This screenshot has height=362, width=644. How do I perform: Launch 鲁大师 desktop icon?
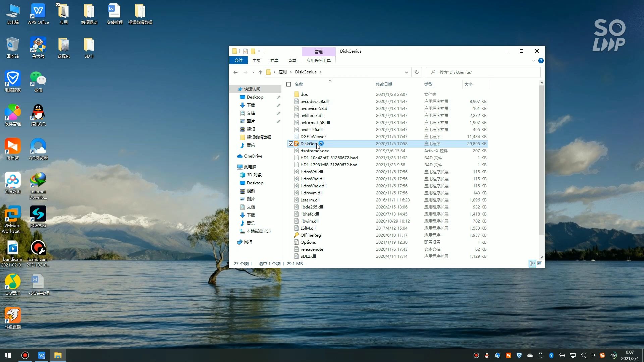(38, 48)
